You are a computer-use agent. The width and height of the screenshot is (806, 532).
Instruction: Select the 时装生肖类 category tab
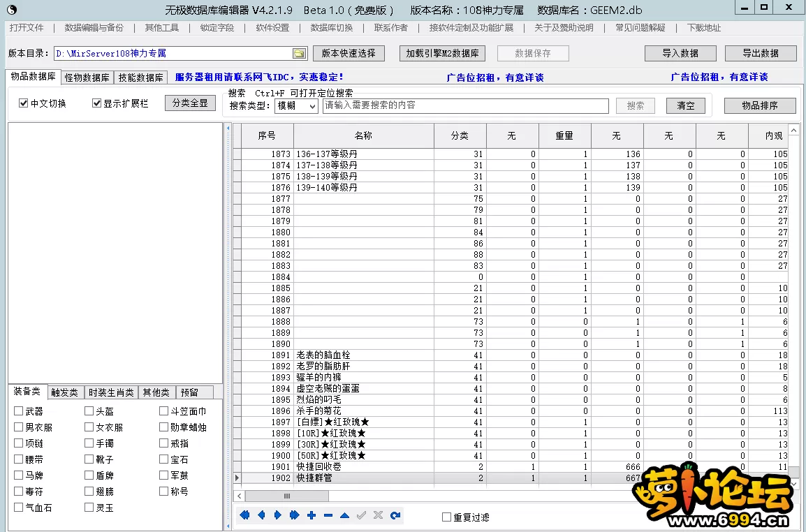pyautogui.click(x=111, y=392)
